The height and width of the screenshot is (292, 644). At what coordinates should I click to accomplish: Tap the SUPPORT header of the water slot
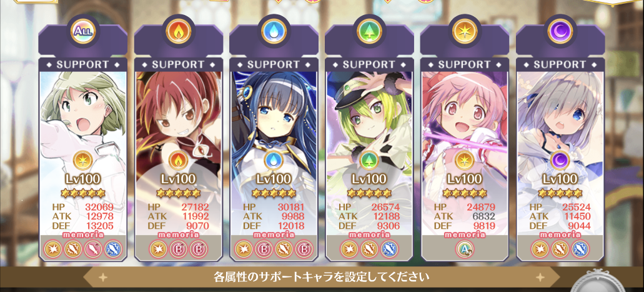point(274,64)
